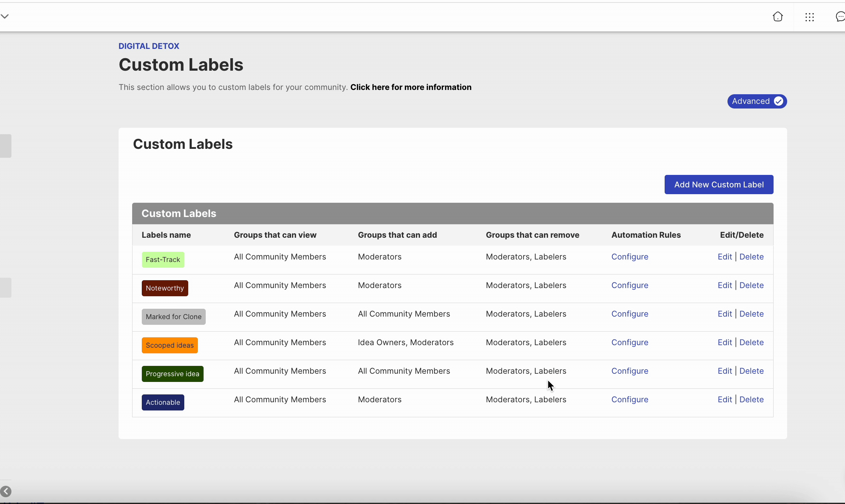Click the Groups that can view header
Image resolution: width=845 pixels, height=504 pixels.
click(x=275, y=235)
